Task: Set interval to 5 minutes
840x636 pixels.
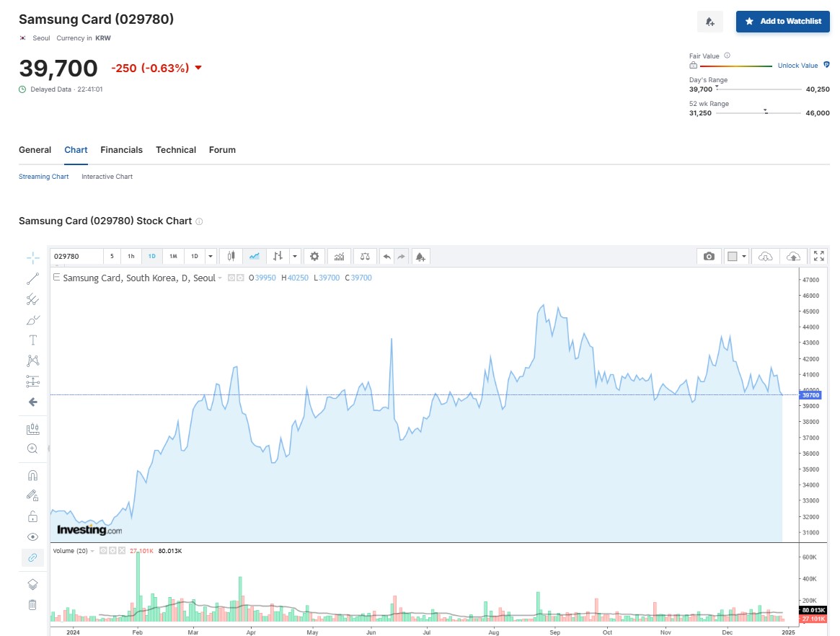Action: coord(112,256)
